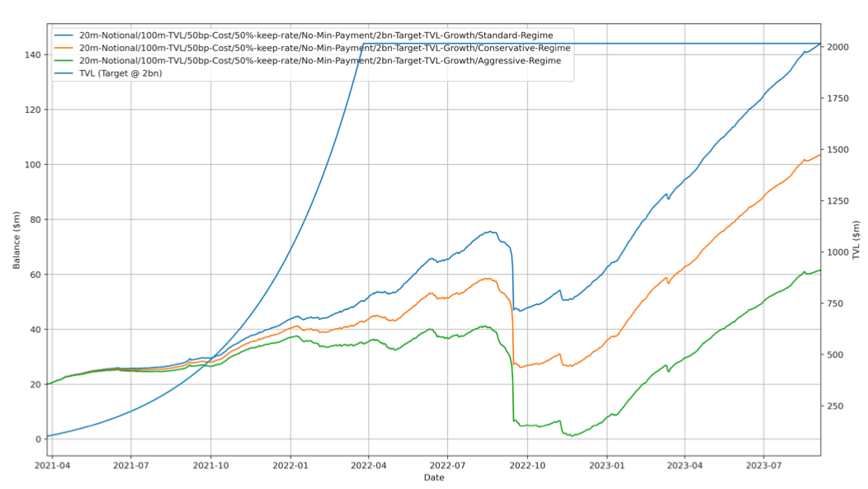Click the 2021-10 date tick label
Viewport: 868px width, 489px height.
(x=211, y=465)
